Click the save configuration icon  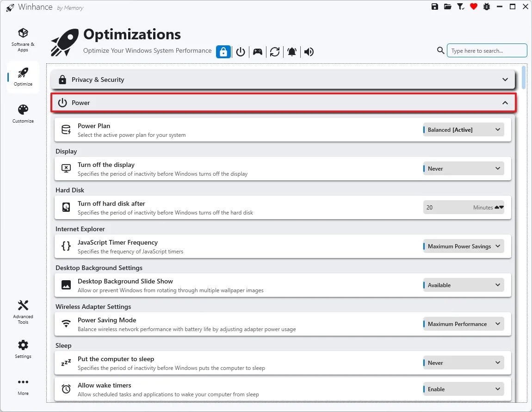tap(434, 7)
